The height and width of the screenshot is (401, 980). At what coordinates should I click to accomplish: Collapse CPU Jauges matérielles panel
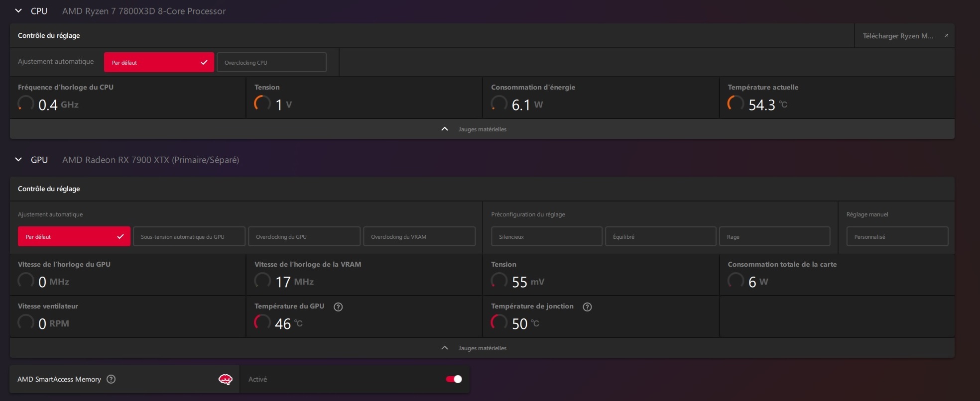482,129
